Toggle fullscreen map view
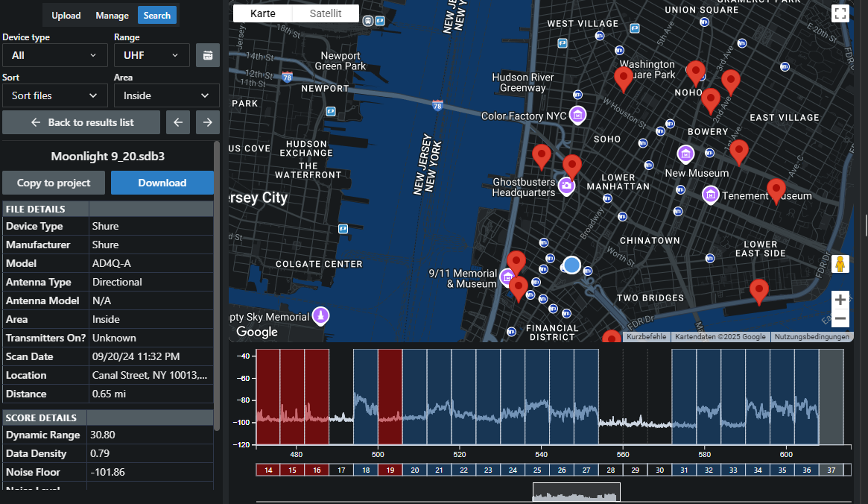Viewport: 868px width, 504px height. point(840,13)
